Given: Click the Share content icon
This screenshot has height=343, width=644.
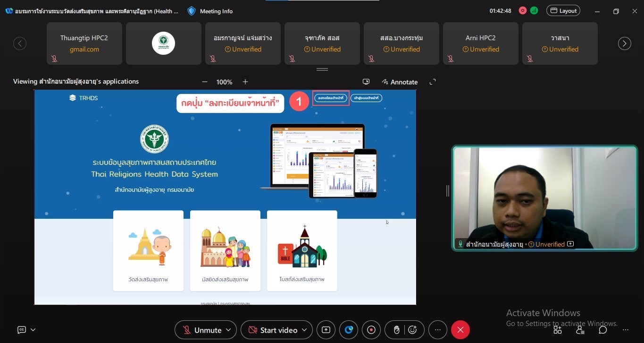Looking at the screenshot, I should 326,330.
